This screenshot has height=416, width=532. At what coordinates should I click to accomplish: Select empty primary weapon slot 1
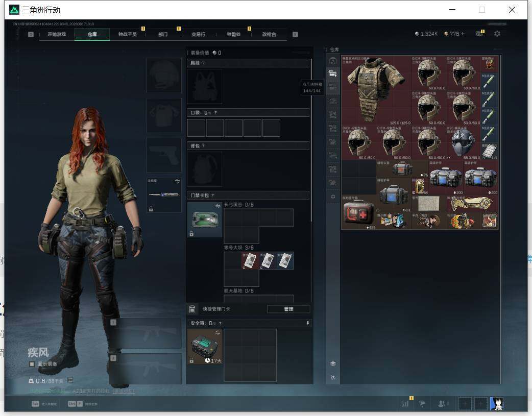coord(145,333)
